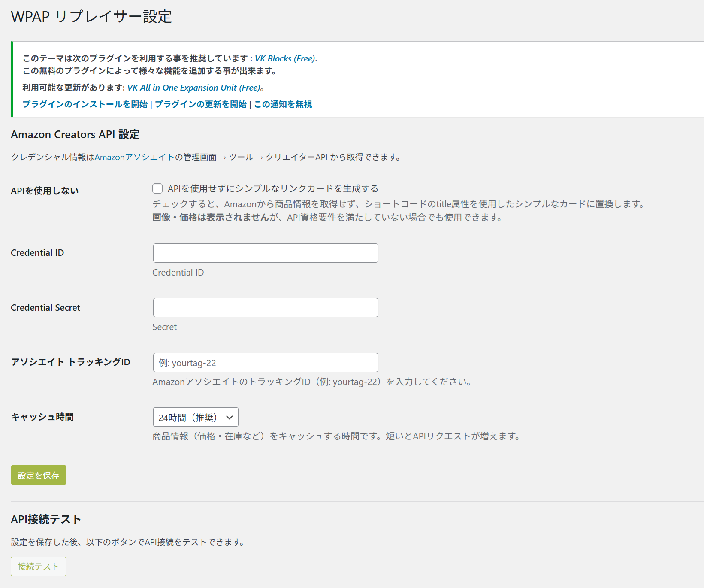Click the 'Credential Secret' row label

point(45,308)
